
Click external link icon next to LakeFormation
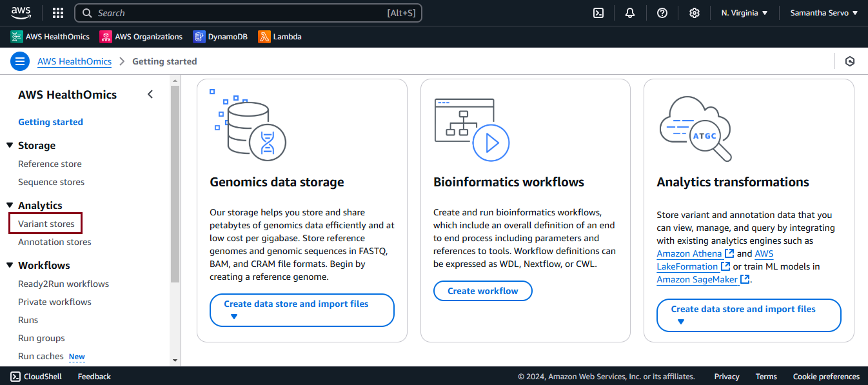pos(725,266)
